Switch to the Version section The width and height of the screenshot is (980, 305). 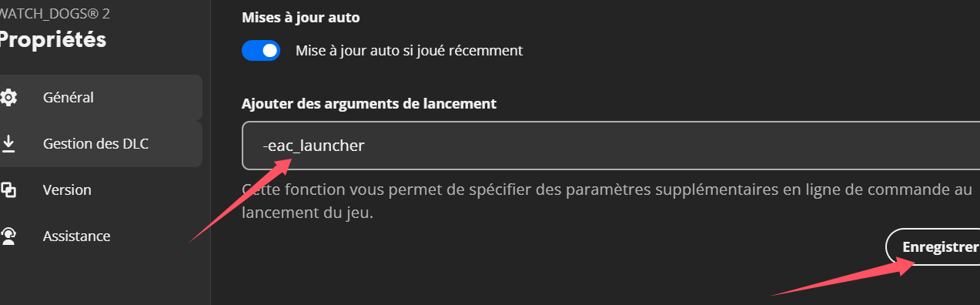click(101, 189)
